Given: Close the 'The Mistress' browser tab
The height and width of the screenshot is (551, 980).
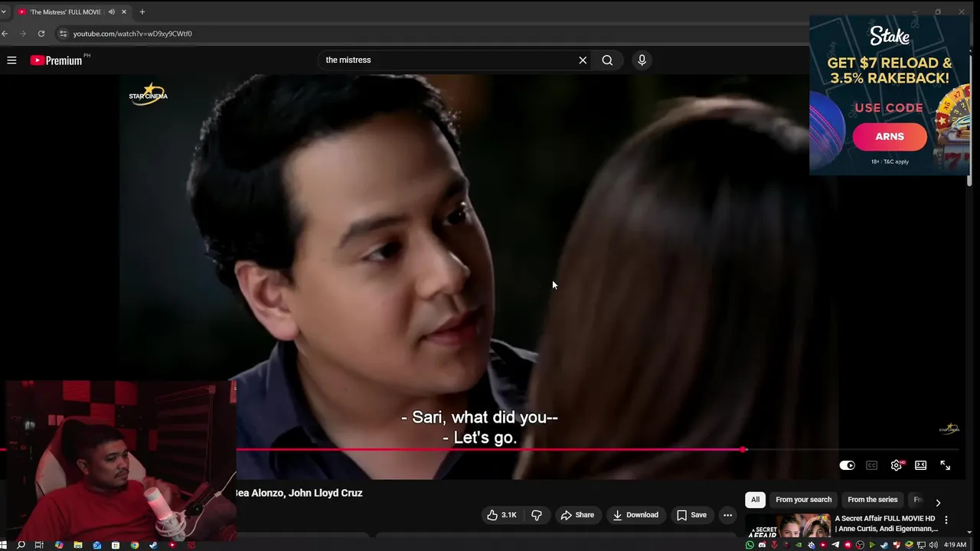Looking at the screenshot, I should [x=124, y=11].
